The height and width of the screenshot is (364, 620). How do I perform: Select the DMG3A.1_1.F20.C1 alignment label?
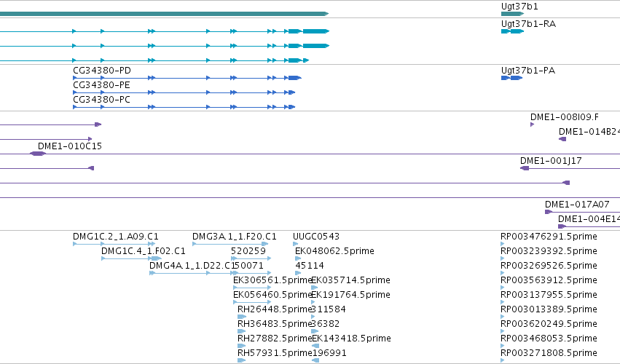[x=234, y=237]
